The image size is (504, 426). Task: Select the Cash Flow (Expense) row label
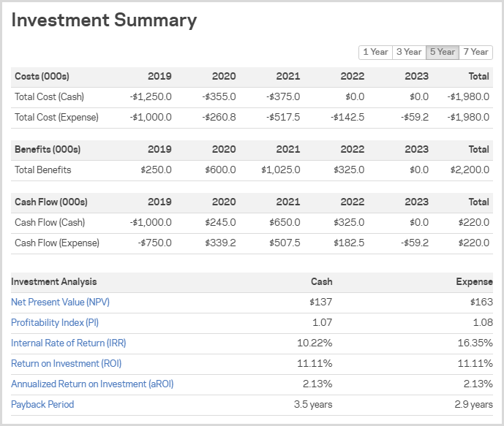pyautogui.click(x=56, y=243)
